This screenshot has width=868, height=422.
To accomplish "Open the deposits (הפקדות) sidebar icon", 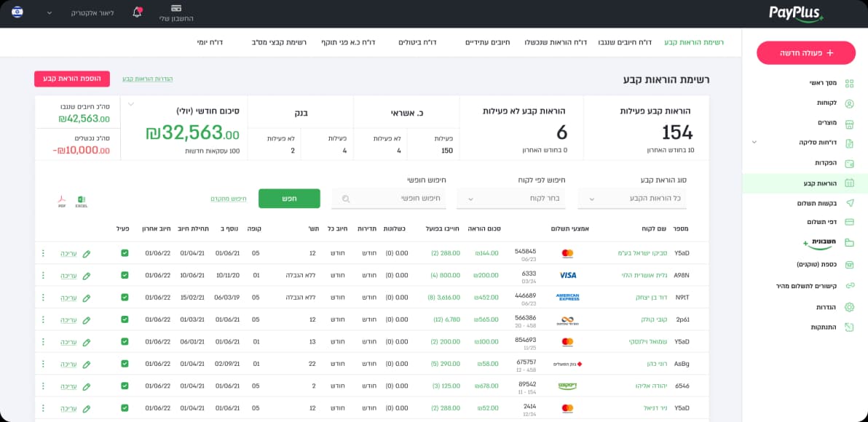I will tap(849, 163).
